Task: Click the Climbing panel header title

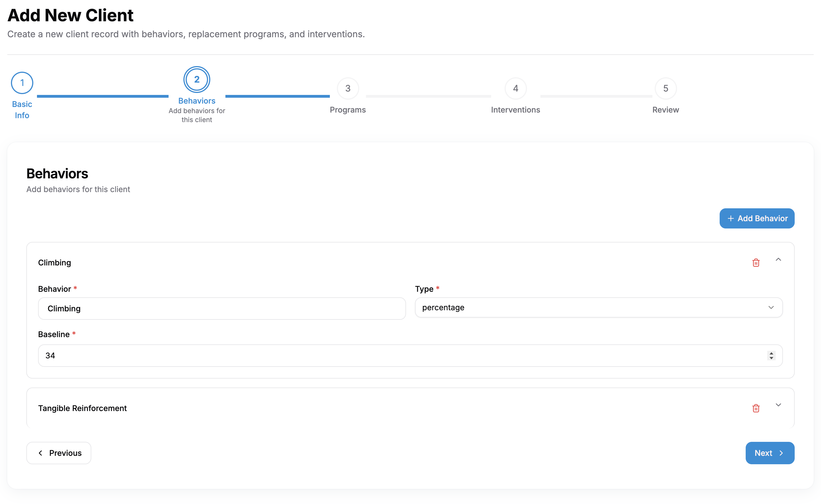Action: [54, 263]
